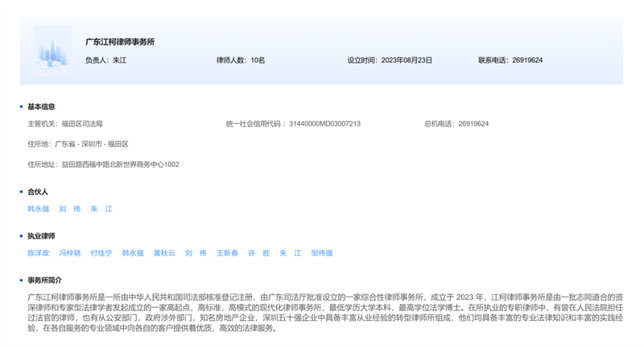Screen dimensions: 644x349
Task: Open lawyer 王新春's profile link
Action: [x=228, y=253]
